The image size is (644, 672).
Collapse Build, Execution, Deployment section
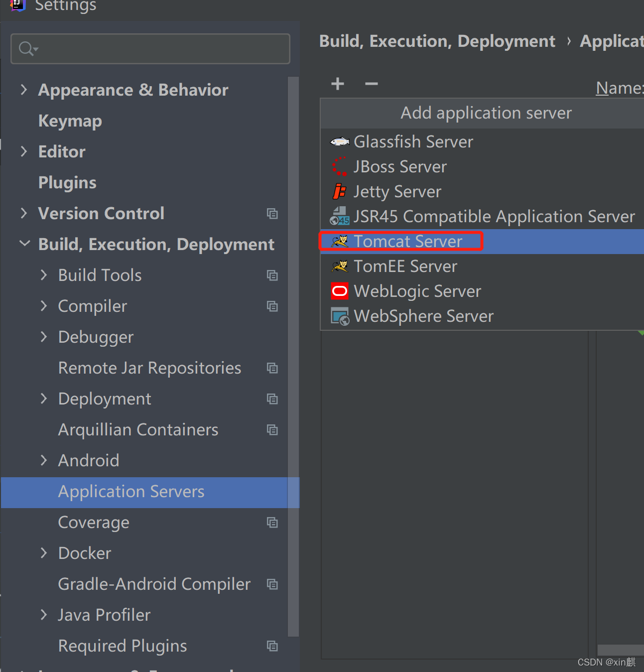pos(24,244)
